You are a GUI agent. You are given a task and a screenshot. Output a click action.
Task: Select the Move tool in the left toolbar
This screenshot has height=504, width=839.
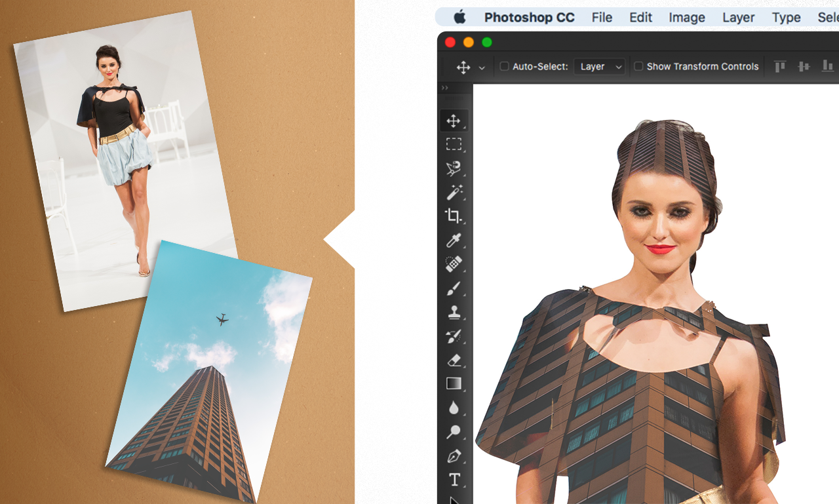pos(454,121)
